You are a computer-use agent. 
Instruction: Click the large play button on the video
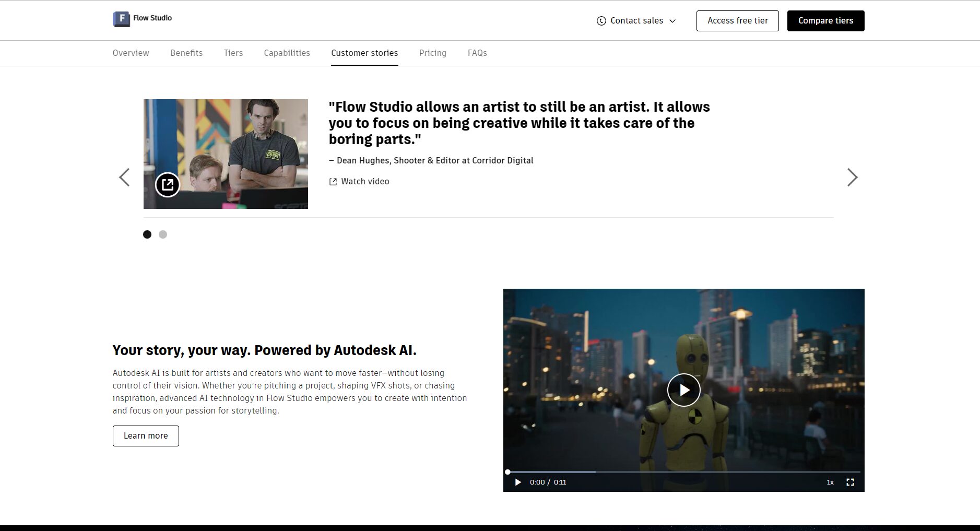click(684, 390)
